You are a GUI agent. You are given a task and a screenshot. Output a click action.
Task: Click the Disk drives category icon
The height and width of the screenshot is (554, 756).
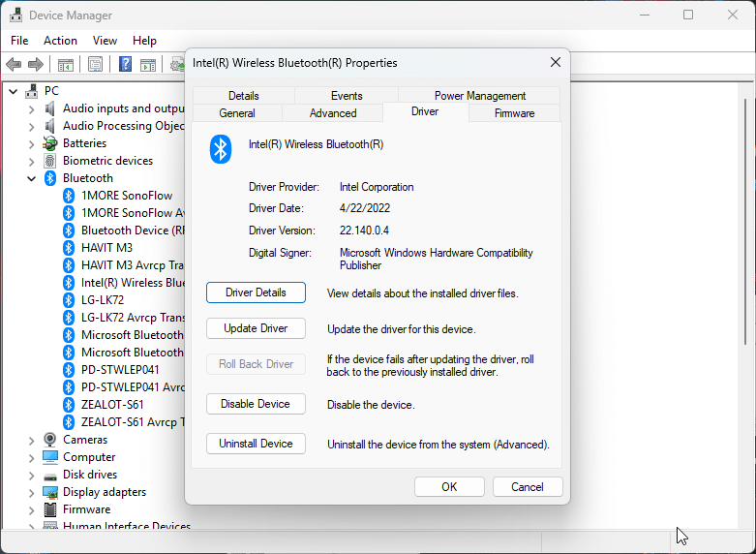point(50,476)
